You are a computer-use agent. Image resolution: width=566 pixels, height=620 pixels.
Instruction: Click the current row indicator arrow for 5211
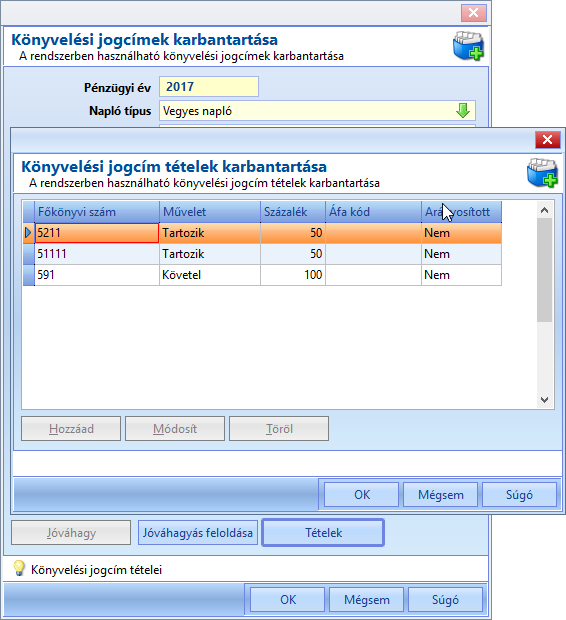coord(28,233)
